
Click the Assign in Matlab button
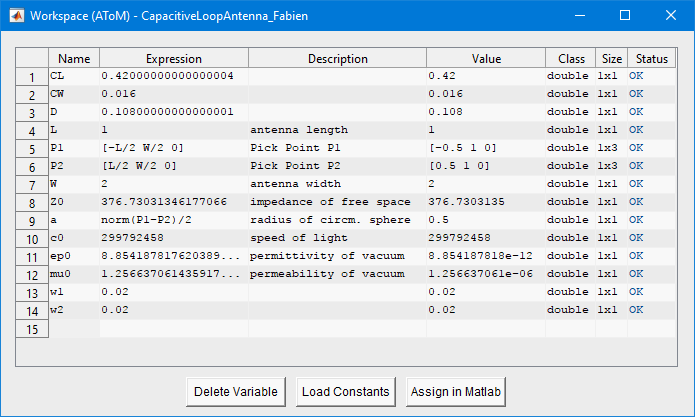pyautogui.click(x=456, y=392)
